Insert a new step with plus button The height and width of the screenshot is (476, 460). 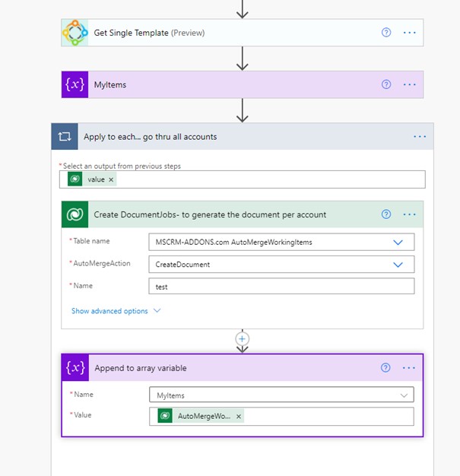click(242, 339)
